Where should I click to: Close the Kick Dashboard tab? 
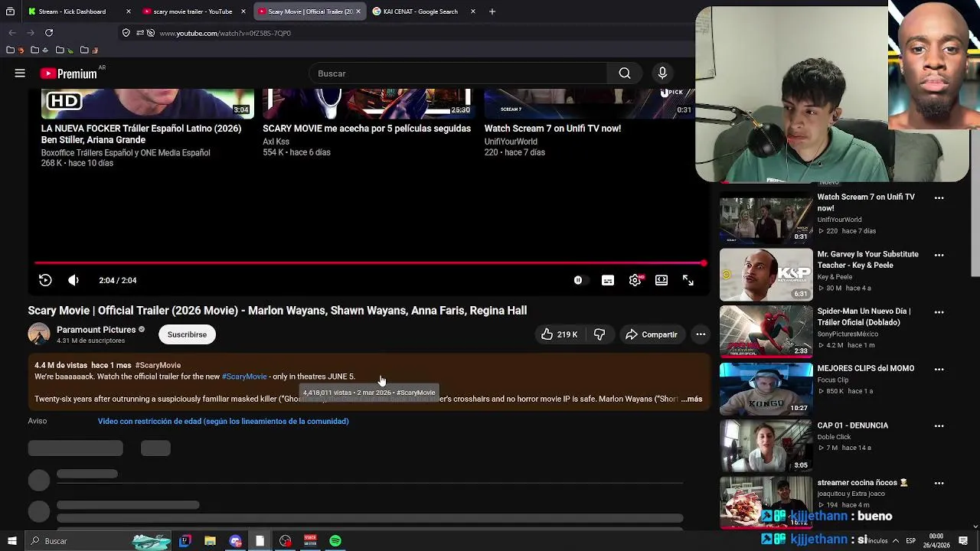point(128,11)
